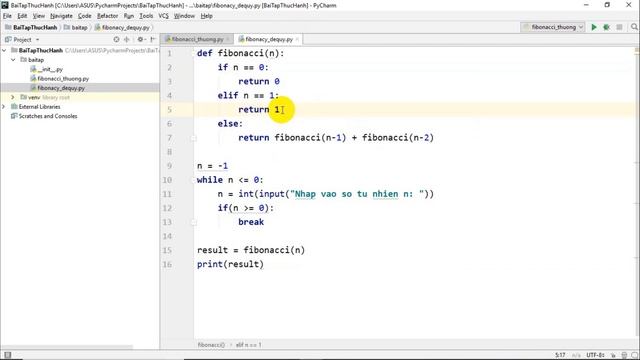Screen dimensions: 640x360
Task: Collapse the BaiTapThucHanh root folder
Action: point(4,50)
